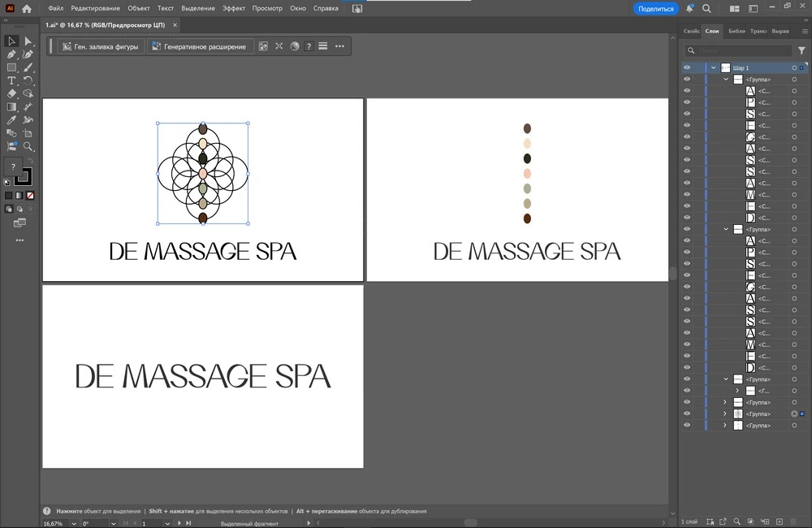Hide the Шар 1 layer
812x528 pixels.
[687, 68]
